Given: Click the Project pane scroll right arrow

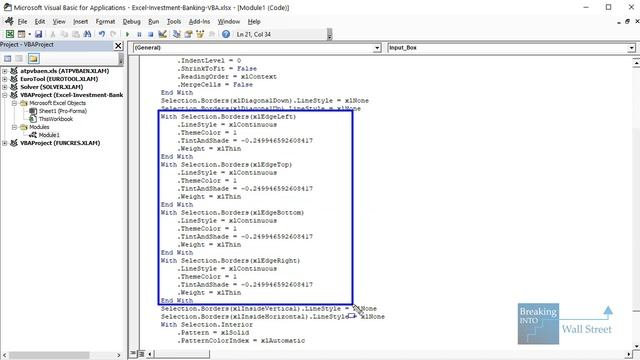Looking at the screenshot, I should tap(119, 355).
